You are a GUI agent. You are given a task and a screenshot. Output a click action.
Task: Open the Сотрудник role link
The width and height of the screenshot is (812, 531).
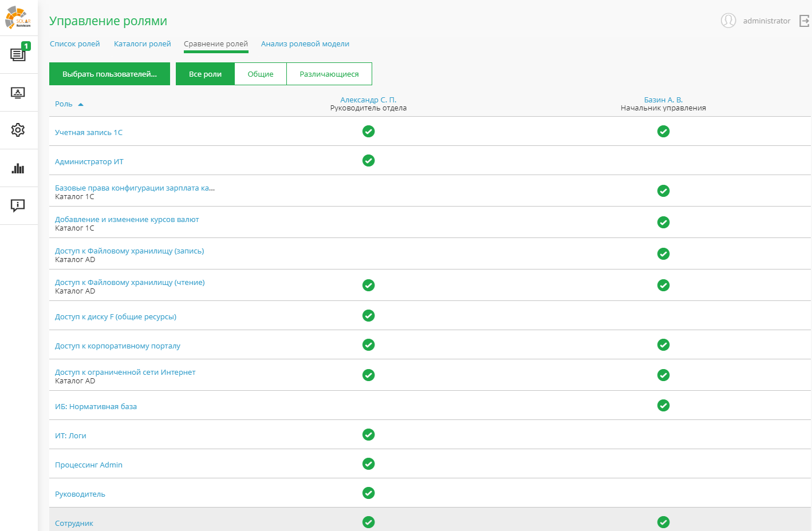point(74,524)
